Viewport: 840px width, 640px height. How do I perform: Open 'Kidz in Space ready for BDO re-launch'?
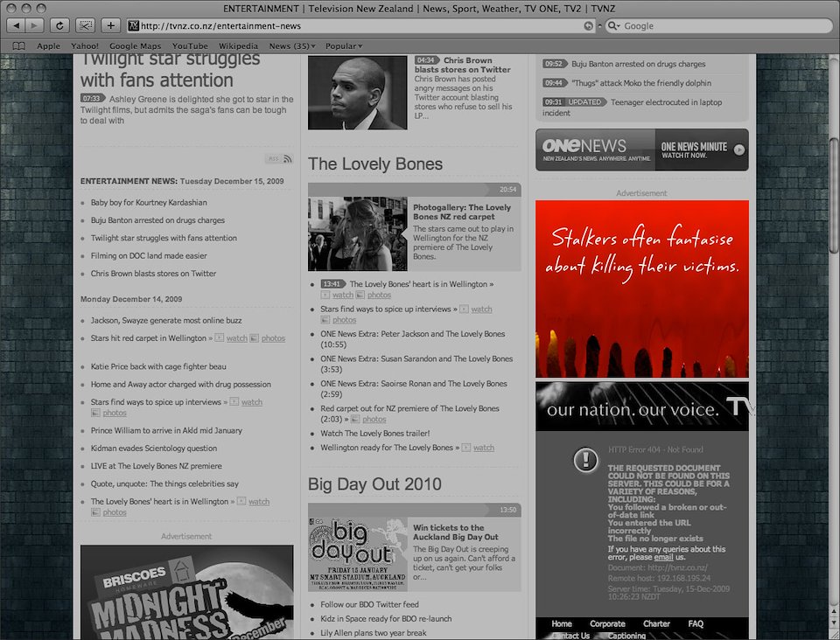(x=386, y=619)
